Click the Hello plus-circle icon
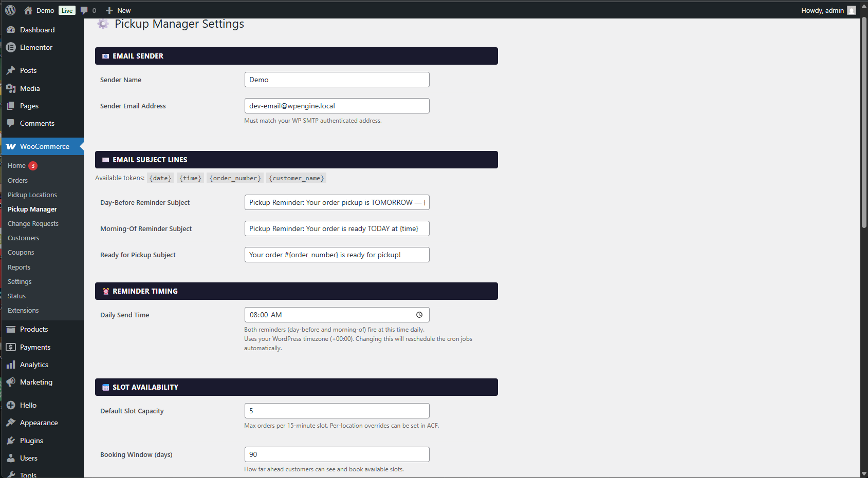The image size is (868, 478). 11,405
